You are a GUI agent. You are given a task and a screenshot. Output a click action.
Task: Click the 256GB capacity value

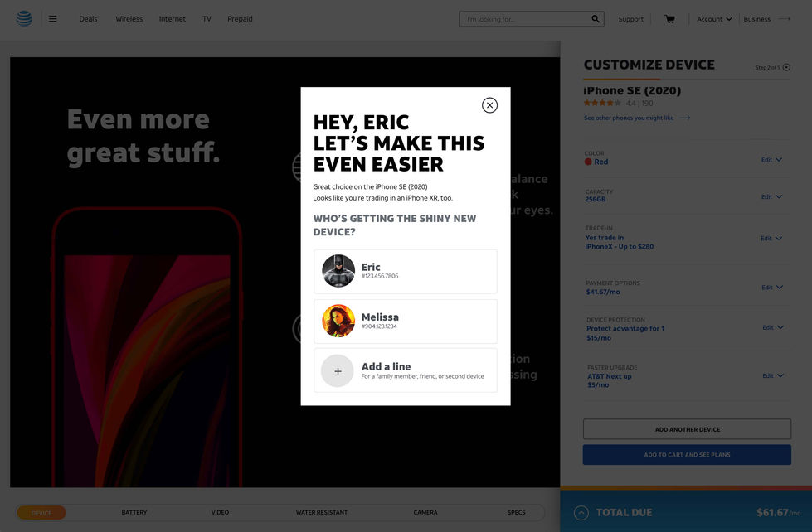[595, 199]
